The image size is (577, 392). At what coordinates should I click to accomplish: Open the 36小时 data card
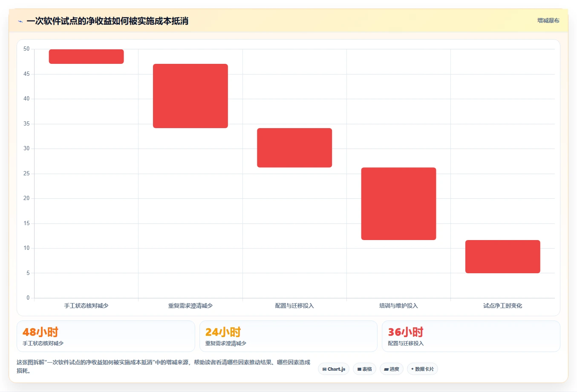tap(471, 336)
